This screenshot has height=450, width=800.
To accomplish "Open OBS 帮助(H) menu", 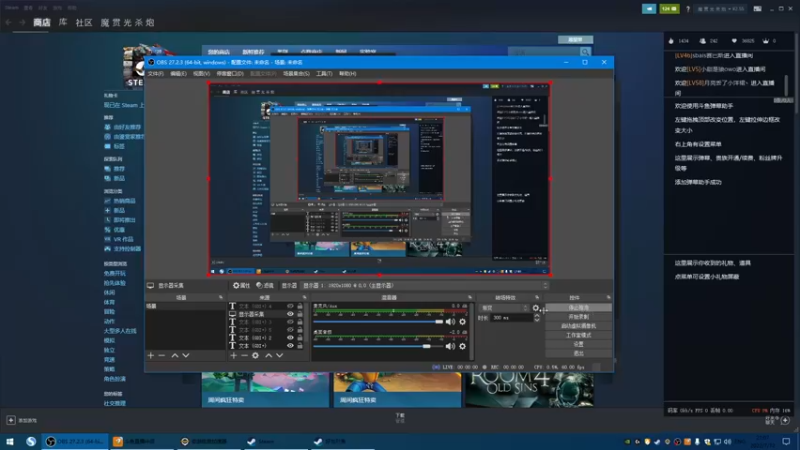I will 347,74.
